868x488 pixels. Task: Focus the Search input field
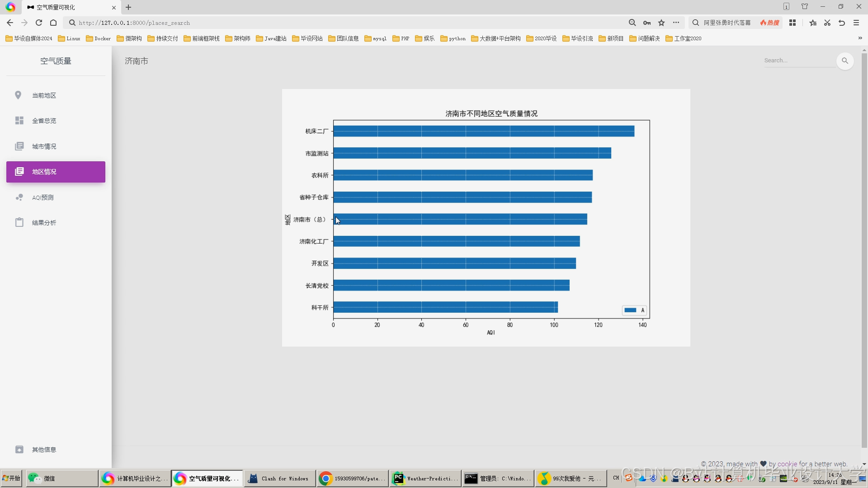[x=798, y=61]
